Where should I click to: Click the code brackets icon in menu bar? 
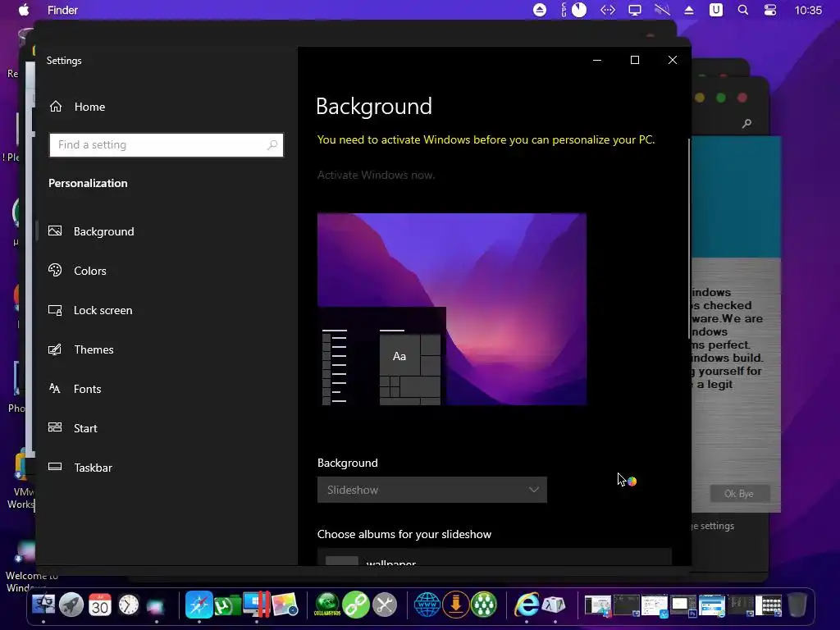(x=608, y=10)
